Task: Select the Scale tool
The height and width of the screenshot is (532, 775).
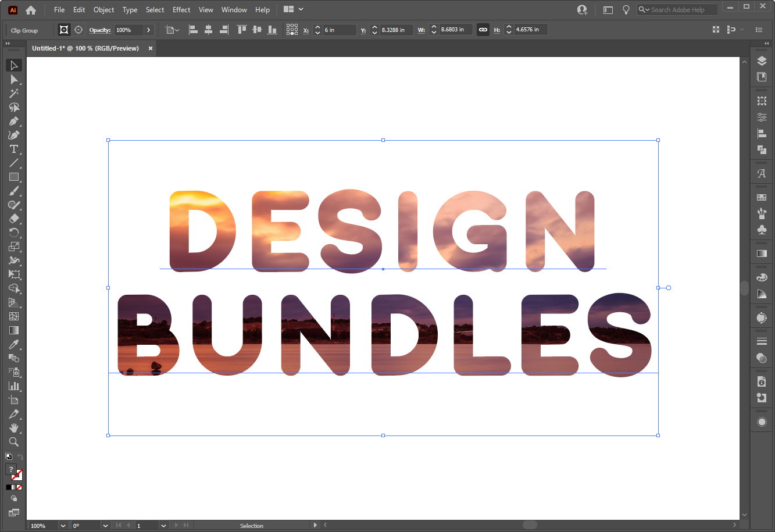Action: [x=14, y=247]
